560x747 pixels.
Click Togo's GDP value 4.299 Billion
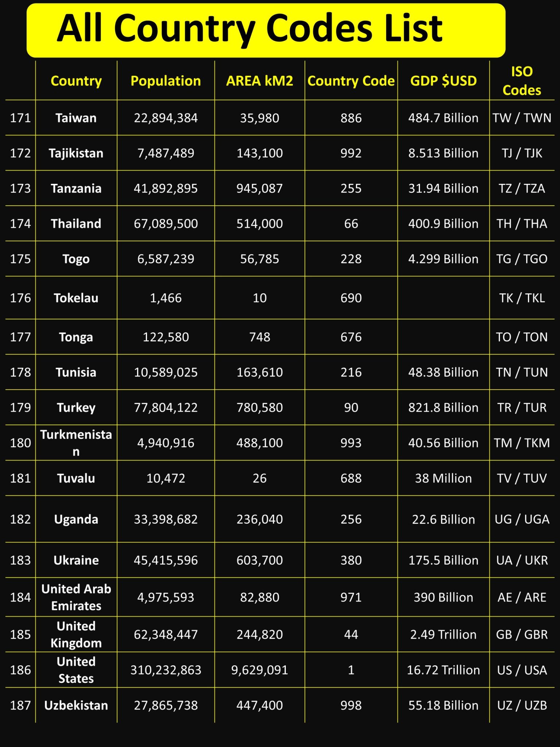click(443, 259)
